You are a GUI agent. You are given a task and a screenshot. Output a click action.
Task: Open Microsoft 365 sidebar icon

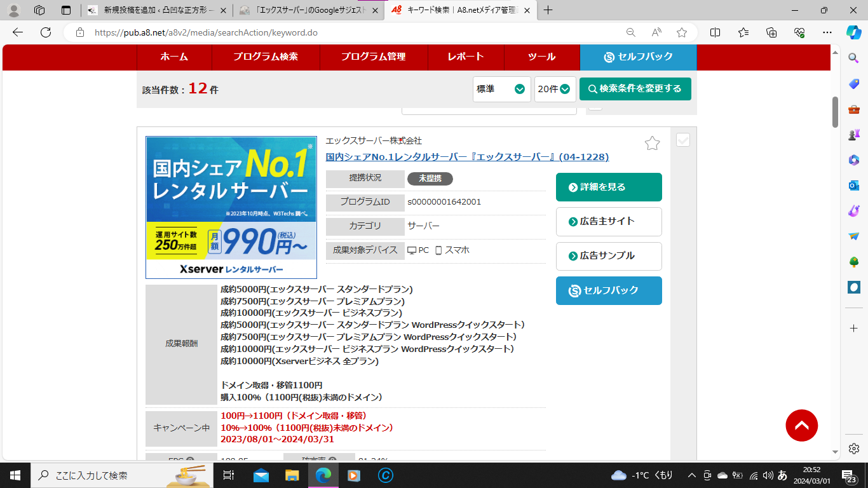pos(853,160)
